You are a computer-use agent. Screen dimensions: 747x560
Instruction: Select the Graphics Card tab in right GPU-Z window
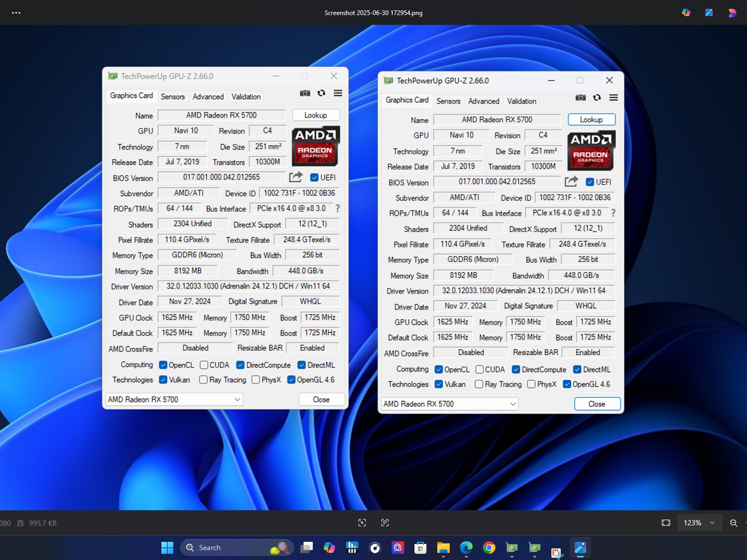click(x=407, y=100)
